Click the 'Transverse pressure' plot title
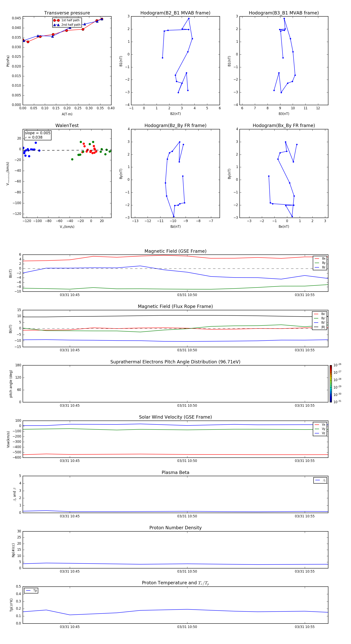 tap(67, 13)
